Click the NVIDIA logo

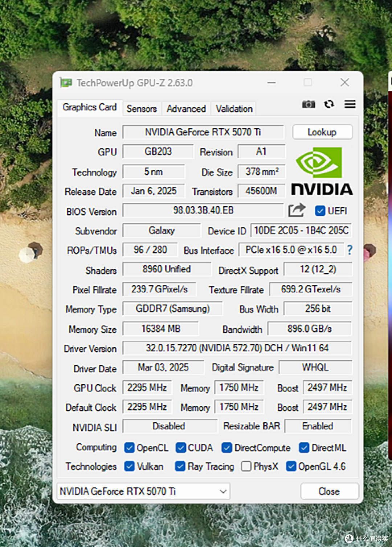(322, 171)
